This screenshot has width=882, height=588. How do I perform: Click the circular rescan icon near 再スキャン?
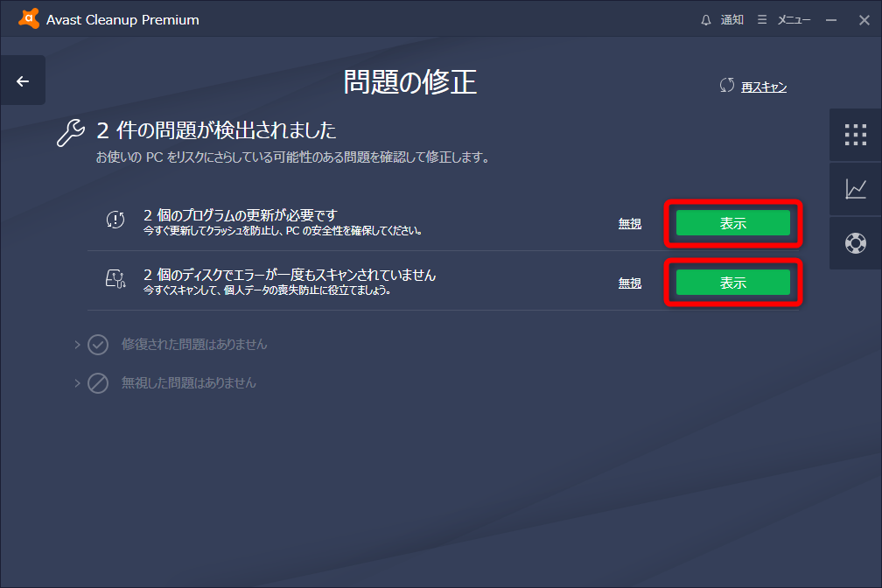point(726,86)
